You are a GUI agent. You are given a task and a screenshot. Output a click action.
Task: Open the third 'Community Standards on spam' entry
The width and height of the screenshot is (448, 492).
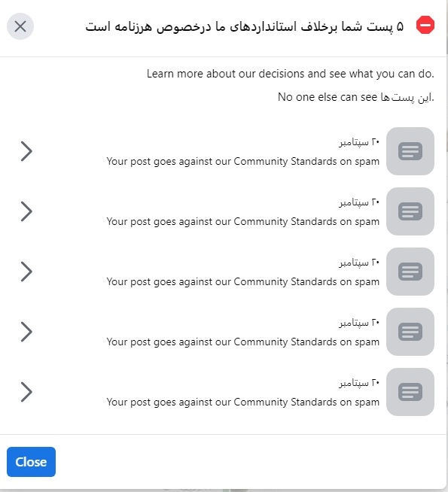click(x=242, y=282)
